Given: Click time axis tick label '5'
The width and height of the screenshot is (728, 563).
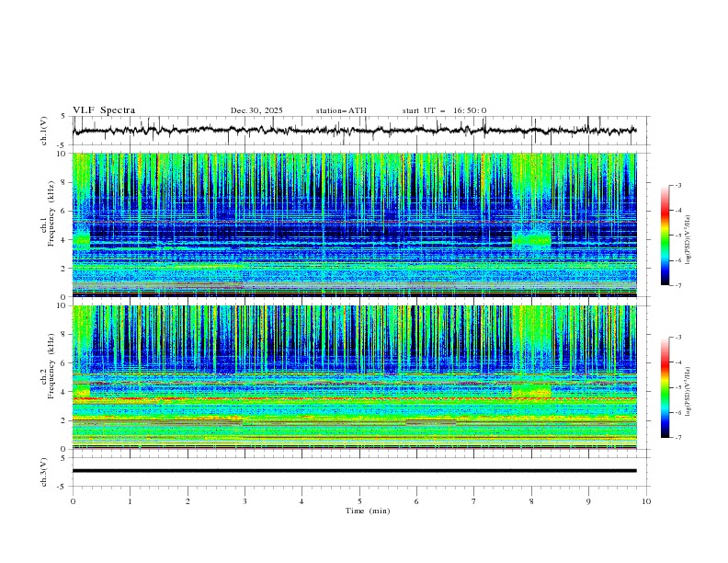Looking at the screenshot, I should point(359,501).
